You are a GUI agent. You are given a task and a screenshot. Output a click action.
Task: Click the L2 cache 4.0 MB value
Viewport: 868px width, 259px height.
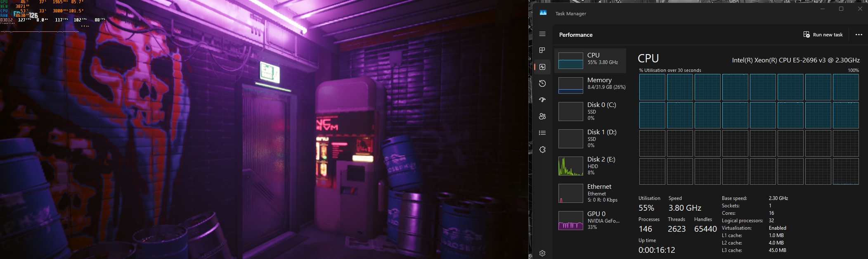(x=776, y=243)
